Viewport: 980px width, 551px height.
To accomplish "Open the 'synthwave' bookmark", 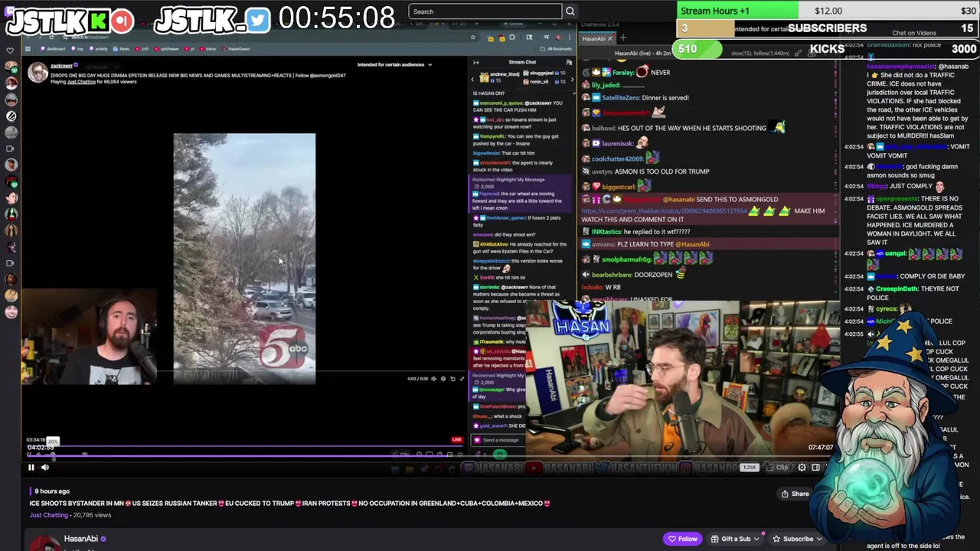I will pyautogui.click(x=165, y=49).
